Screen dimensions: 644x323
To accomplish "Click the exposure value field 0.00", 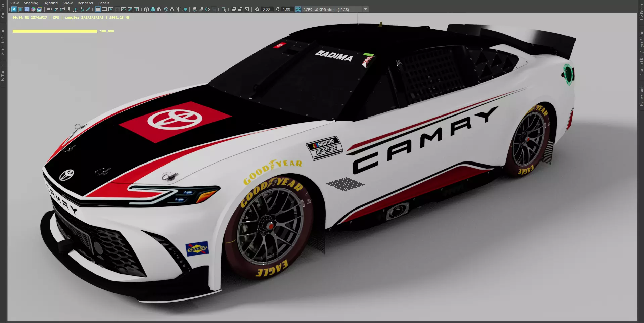I will click(x=267, y=9).
